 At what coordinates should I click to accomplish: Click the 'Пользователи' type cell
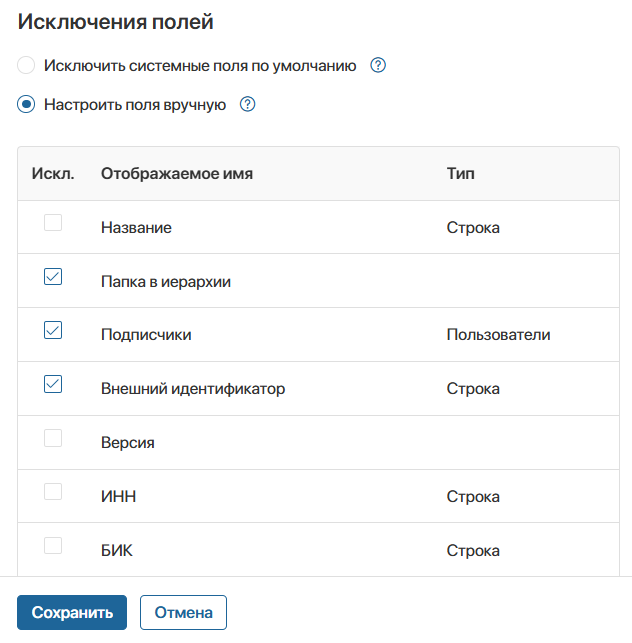tap(498, 335)
